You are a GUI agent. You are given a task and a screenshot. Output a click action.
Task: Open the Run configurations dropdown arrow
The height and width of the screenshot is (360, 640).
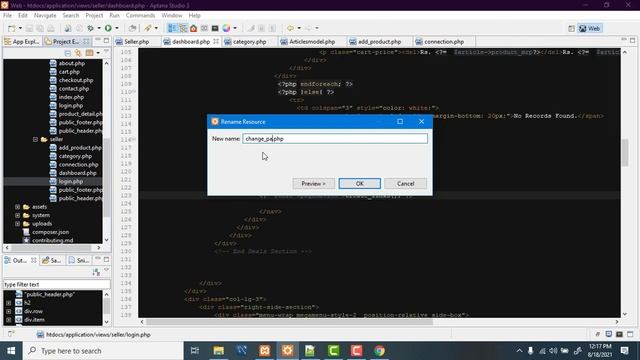[117, 28]
